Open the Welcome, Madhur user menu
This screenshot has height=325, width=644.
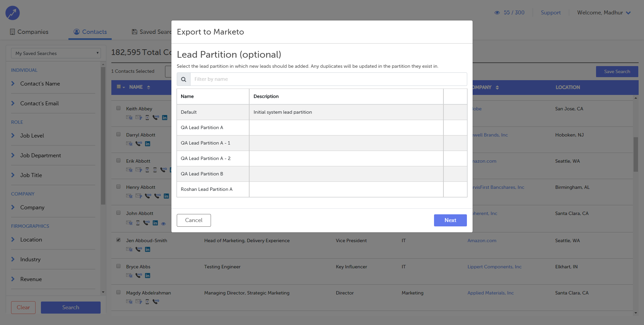click(604, 13)
